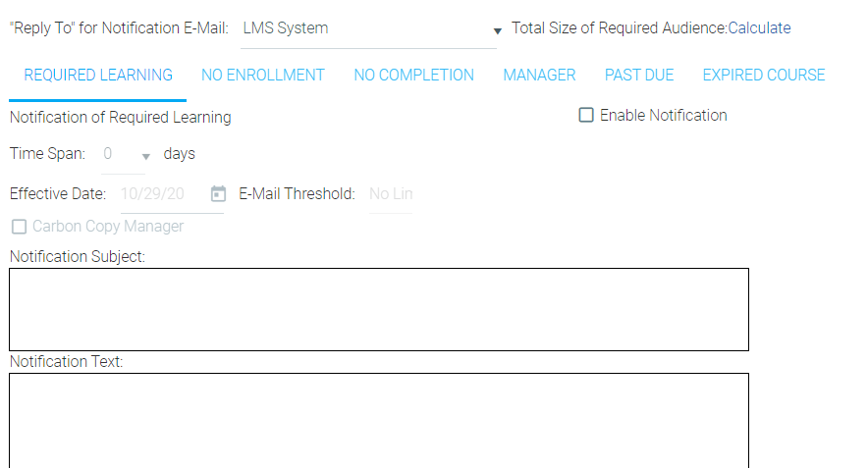Open the Reply To LMS System dropdown
This screenshot has height=468, width=868.
click(x=368, y=28)
